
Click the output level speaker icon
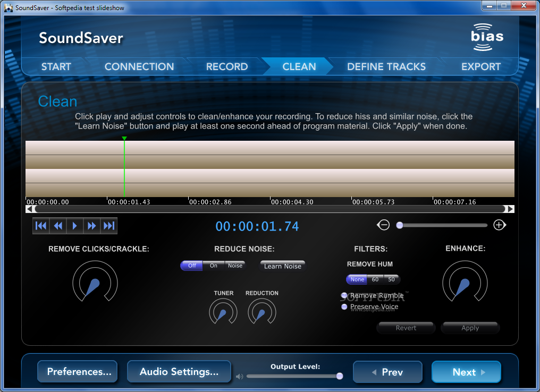(239, 377)
